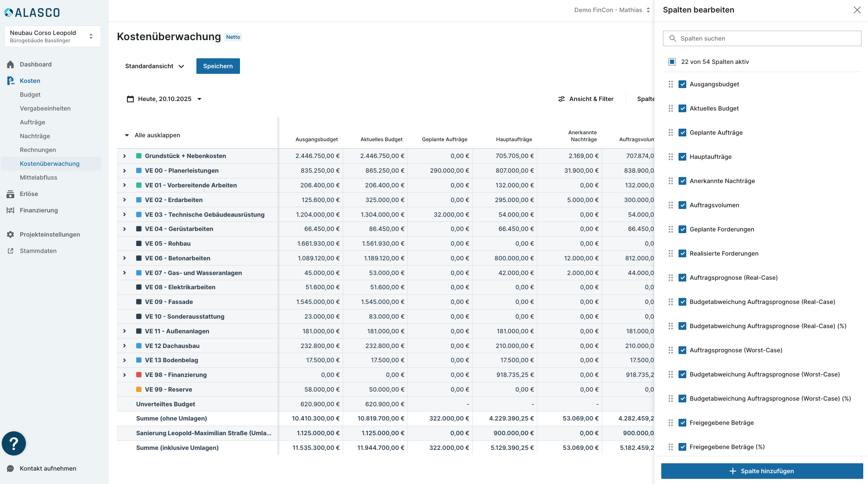Open the Standardansicht view dropdown
Image resolution: width=868 pixels, height=484 pixels.
tap(155, 66)
